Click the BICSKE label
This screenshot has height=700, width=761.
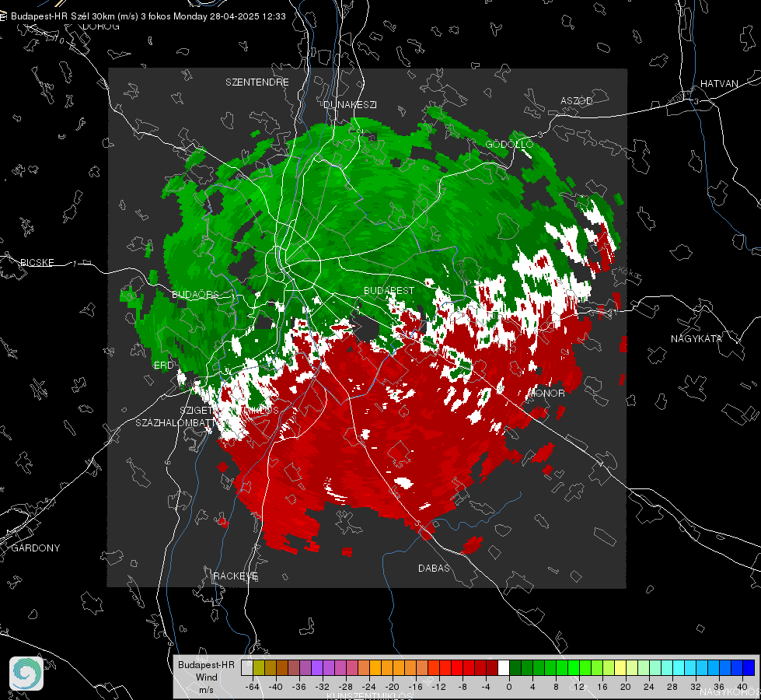click(37, 262)
